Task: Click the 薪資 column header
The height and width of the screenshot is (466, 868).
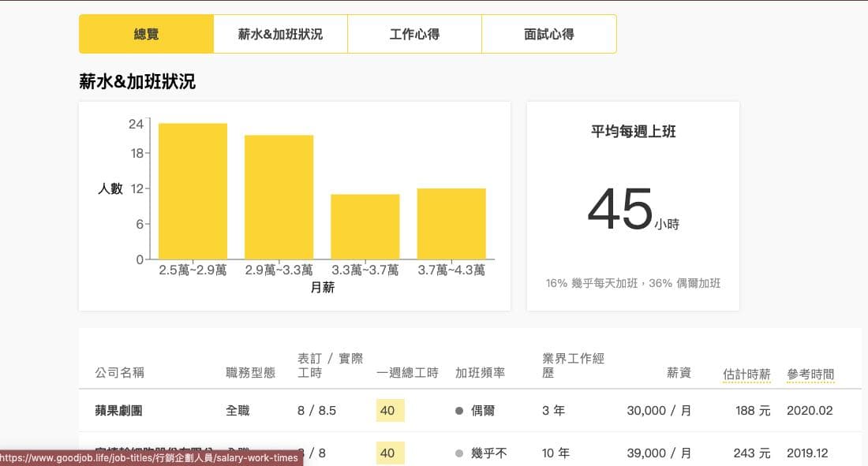Action: [x=679, y=372]
